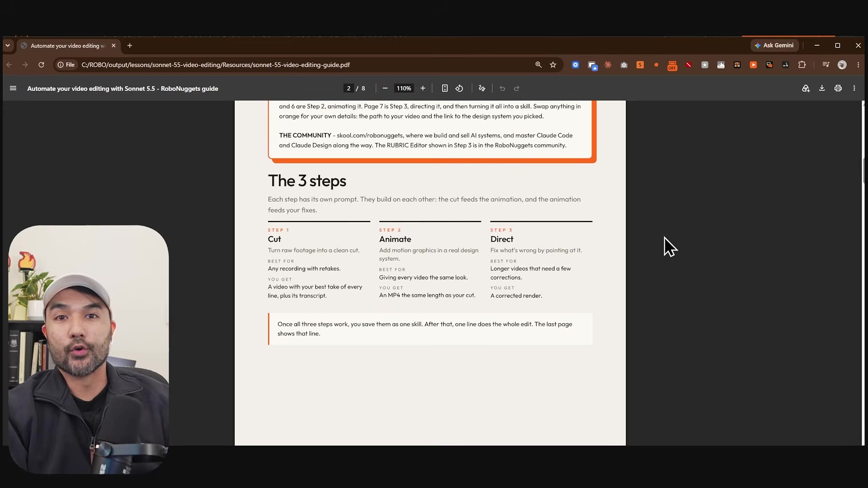The width and height of the screenshot is (868, 488).
Task: Click the orange play button extension
Action: coord(753,65)
